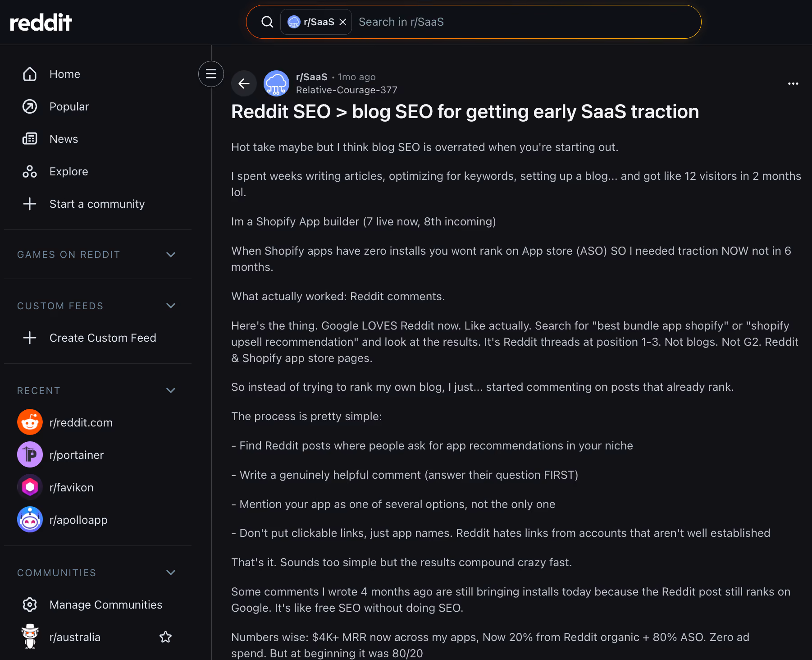Click the 'The process is pretty simple:' line

point(306,416)
